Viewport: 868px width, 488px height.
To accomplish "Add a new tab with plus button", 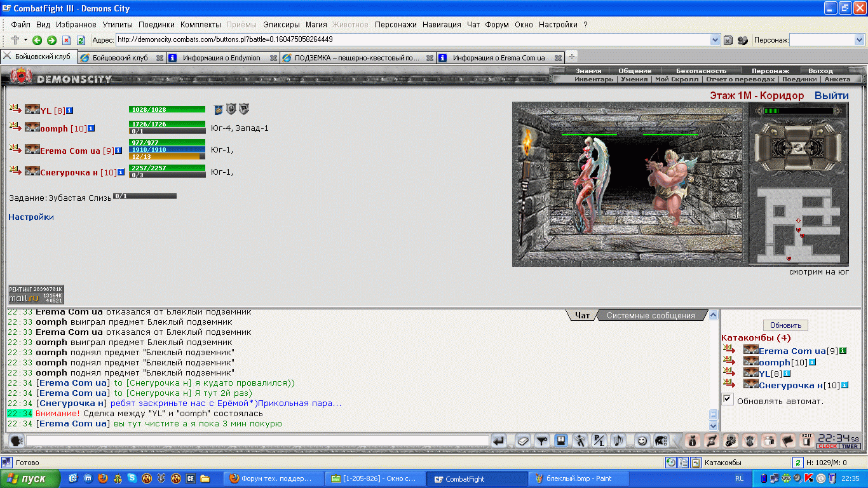I will coord(571,57).
